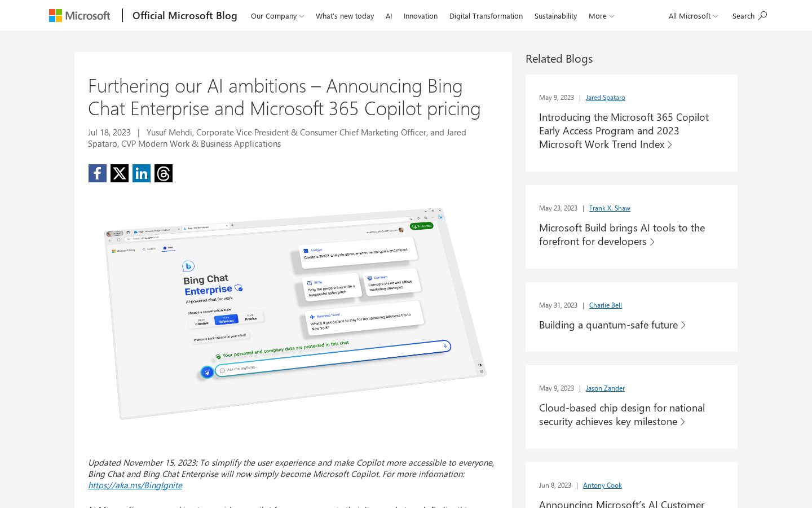Click the Related Blogs heading

(559, 59)
